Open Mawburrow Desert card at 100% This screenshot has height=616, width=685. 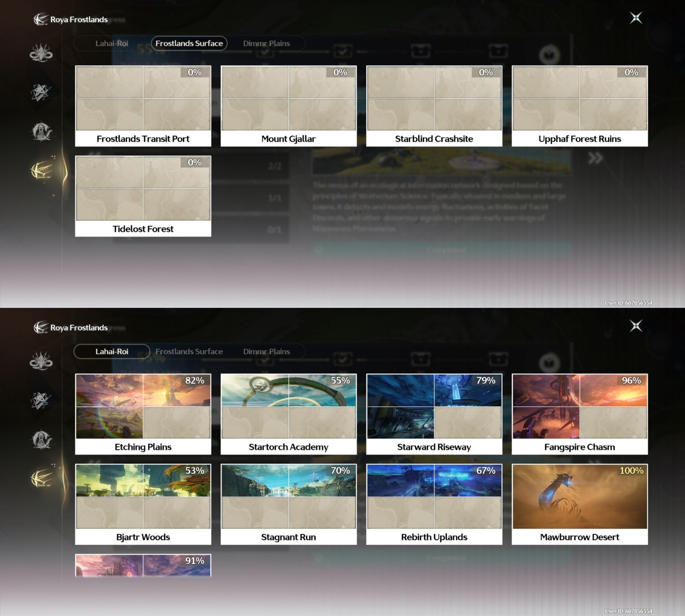pos(580,504)
